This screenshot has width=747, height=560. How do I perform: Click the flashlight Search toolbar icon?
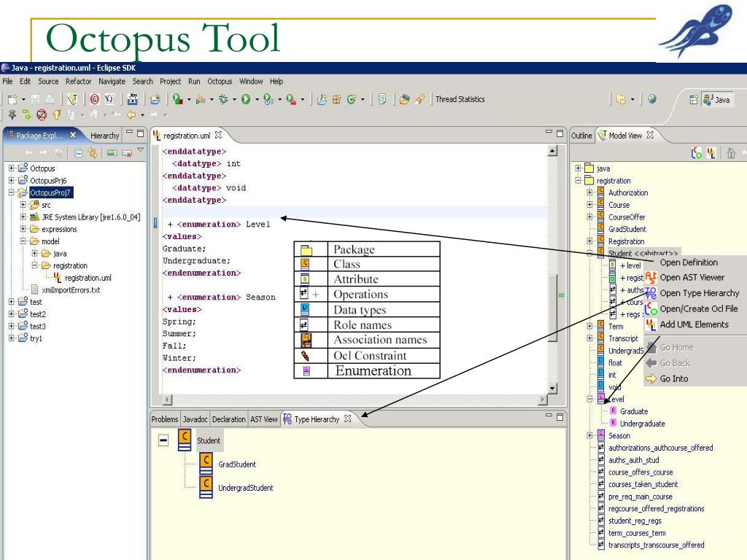419,99
